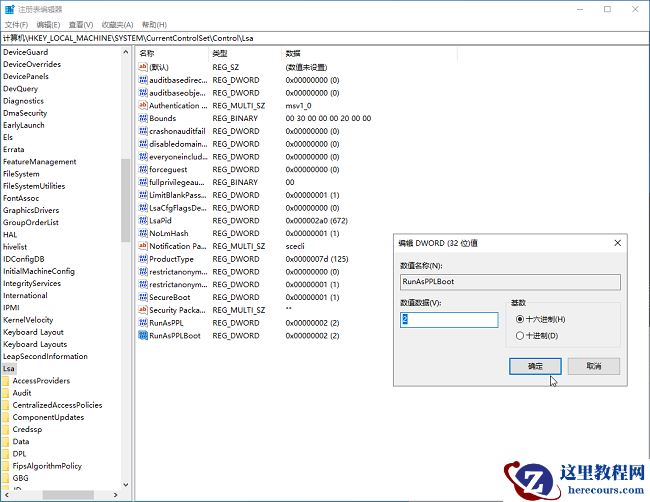Select the GraphicsDrivers key
The height and width of the screenshot is (502, 650).
tap(31, 210)
